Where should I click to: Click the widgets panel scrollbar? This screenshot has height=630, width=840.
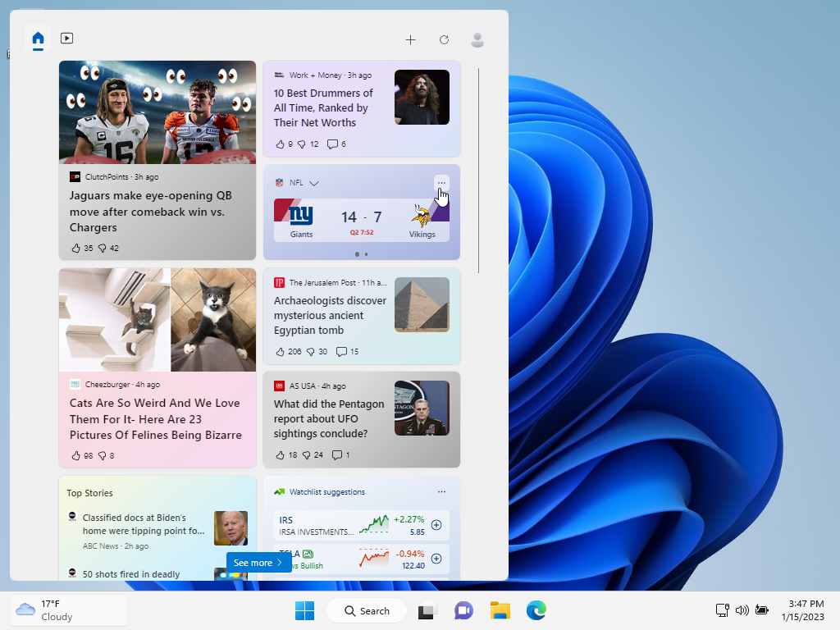[478, 171]
